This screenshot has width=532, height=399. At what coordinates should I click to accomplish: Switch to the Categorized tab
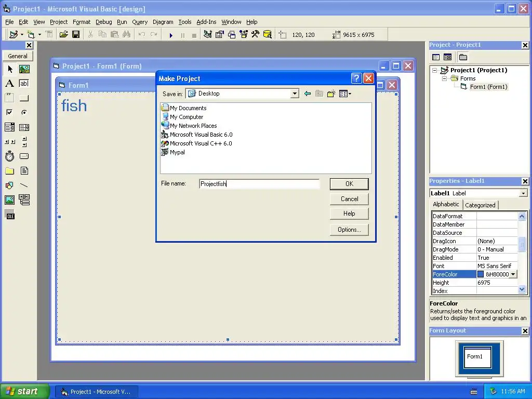[x=480, y=205]
